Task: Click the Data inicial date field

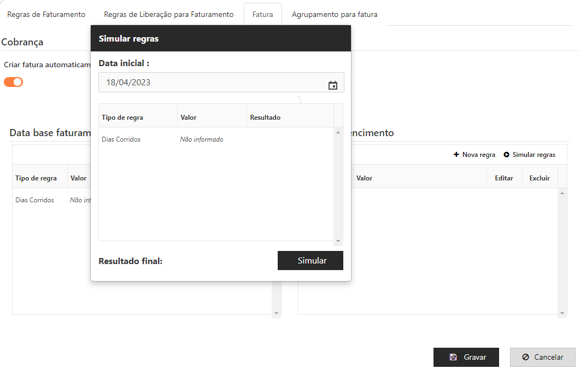Action: pyautogui.click(x=213, y=83)
